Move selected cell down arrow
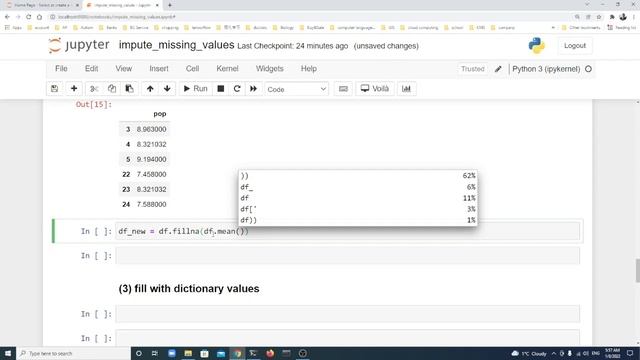The image size is (640, 360). tap(167, 89)
